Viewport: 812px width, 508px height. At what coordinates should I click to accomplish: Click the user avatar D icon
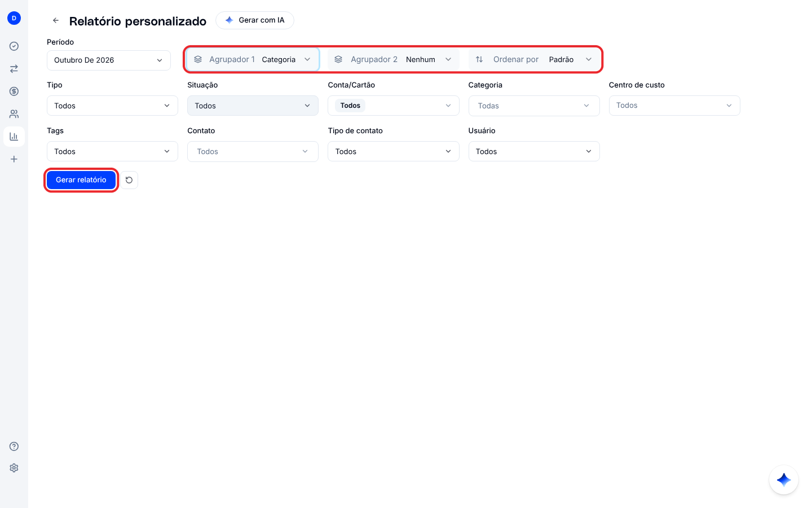click(x=14, y=18)
